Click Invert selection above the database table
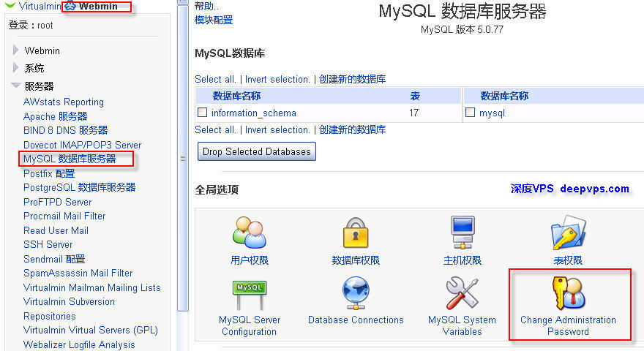 click(277, 79)
